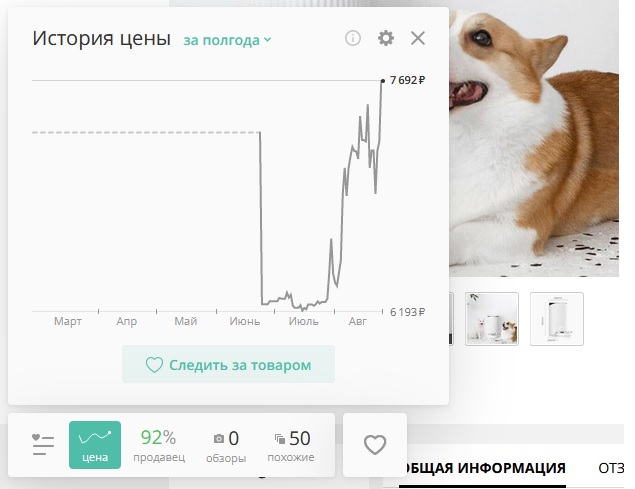Select the thumbnail with feeder dimensions
Image resolution: width=635 pixels, height=489 pixels.
click(x=557, y=319)
